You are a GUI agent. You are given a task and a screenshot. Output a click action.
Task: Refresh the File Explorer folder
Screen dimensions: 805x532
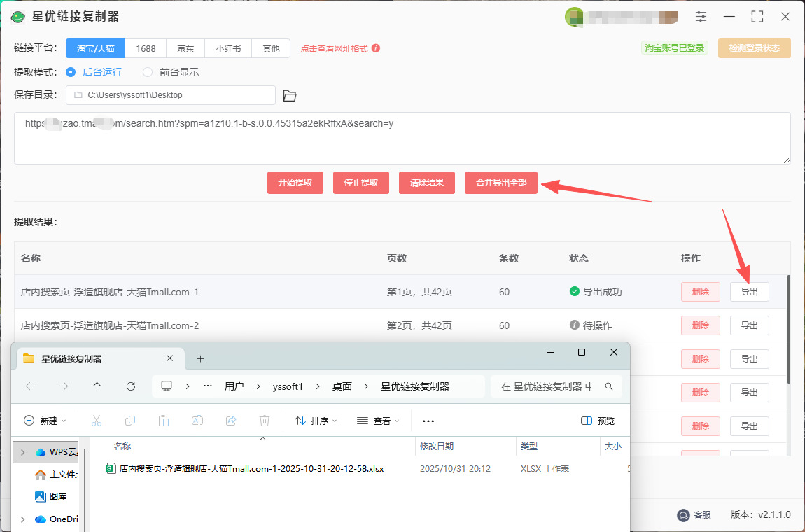(x=131, y=386)
